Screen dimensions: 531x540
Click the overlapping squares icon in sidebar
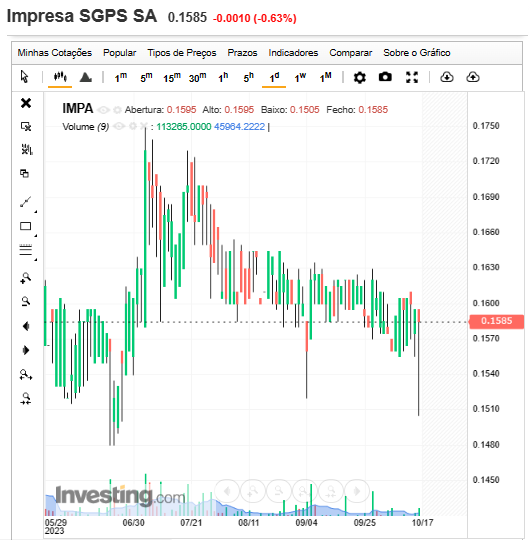pyautogui.click(x=24, y=173)
